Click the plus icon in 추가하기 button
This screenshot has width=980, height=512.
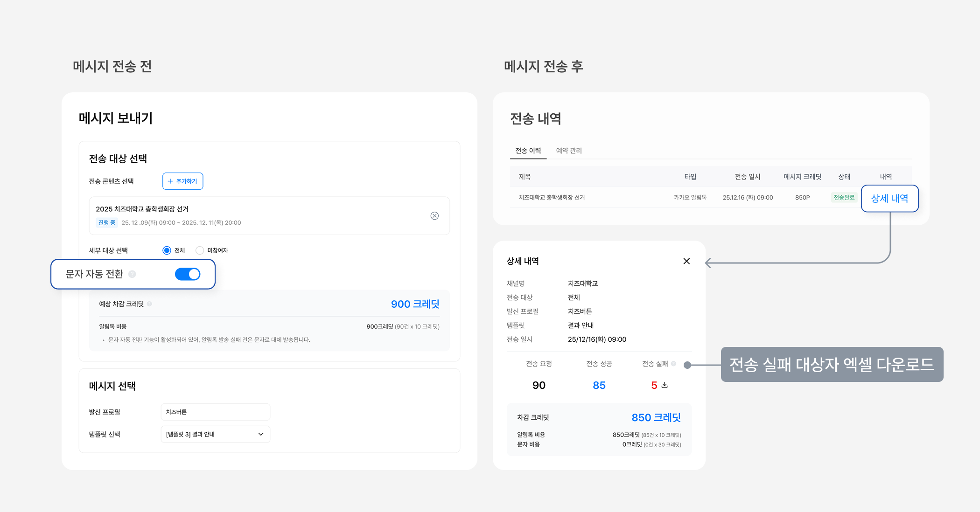[x=170, y=181]
